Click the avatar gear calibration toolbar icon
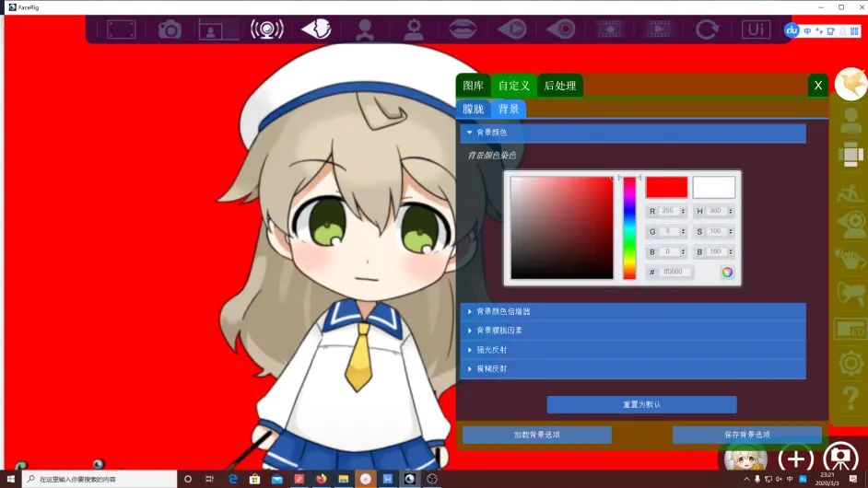The image size is (868, 488). [x=413, y=29]
